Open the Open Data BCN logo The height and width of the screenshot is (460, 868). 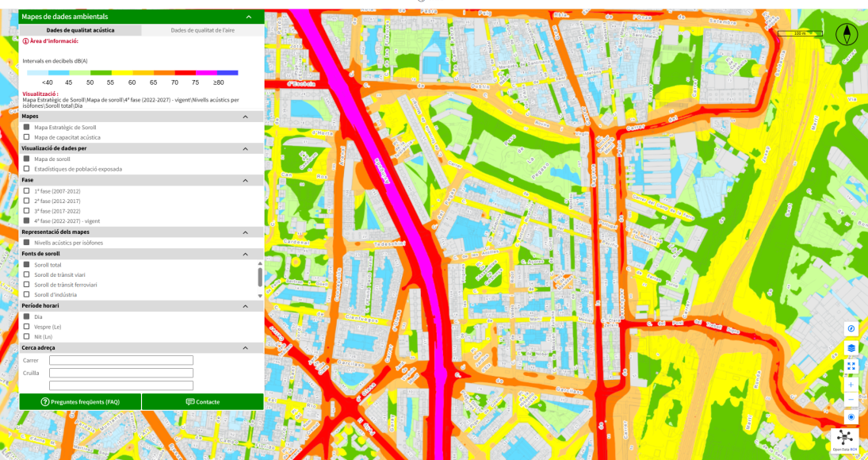click(x=845, y=439)
